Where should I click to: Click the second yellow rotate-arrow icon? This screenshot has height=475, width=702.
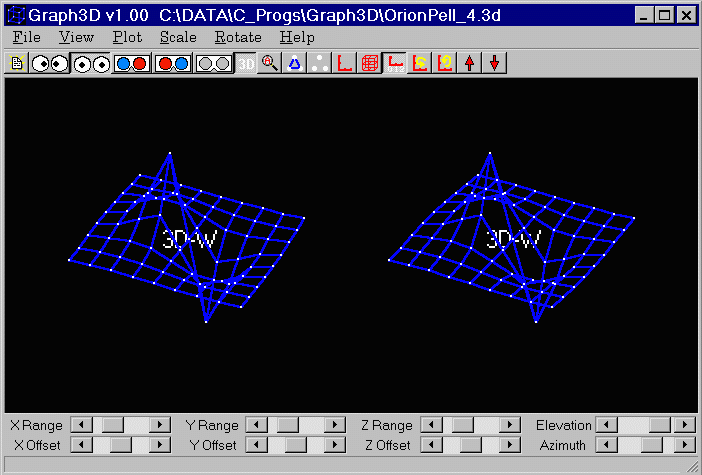445,63
